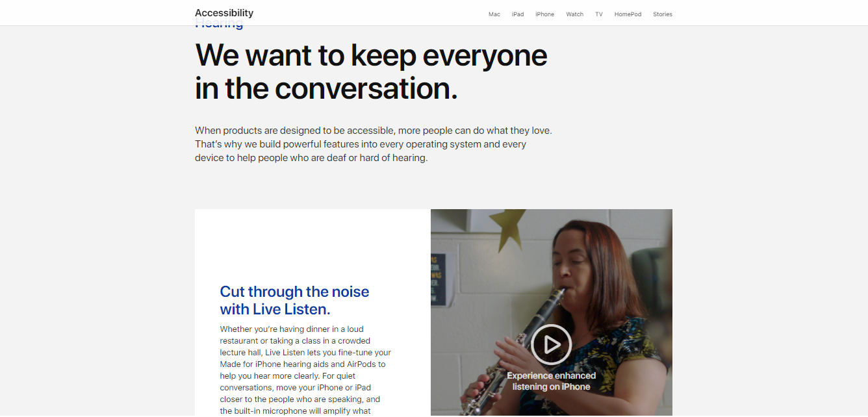Click 'Experience enhanced listening on iPhone' caption
This screenshot has height=417, width=868.
click(x=551, y=381)
